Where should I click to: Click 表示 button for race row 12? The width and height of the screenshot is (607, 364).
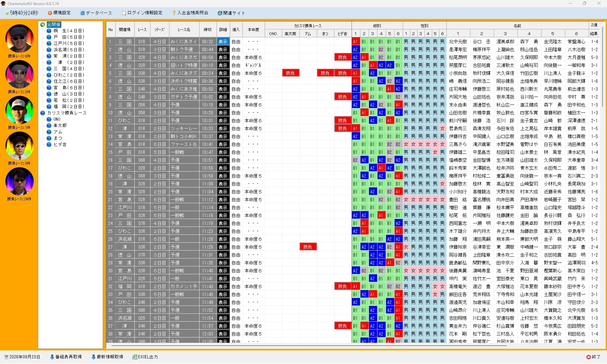pos(223,128)
